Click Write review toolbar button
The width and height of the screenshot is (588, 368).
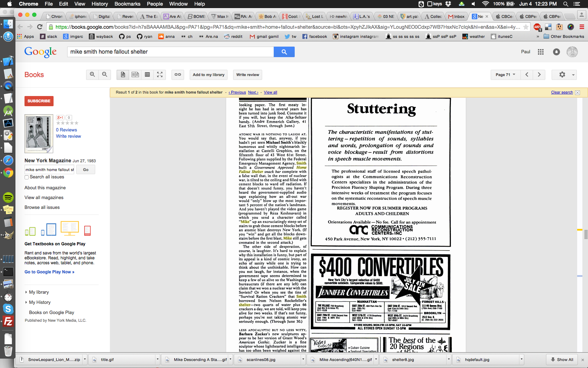(x=248, y=75)
